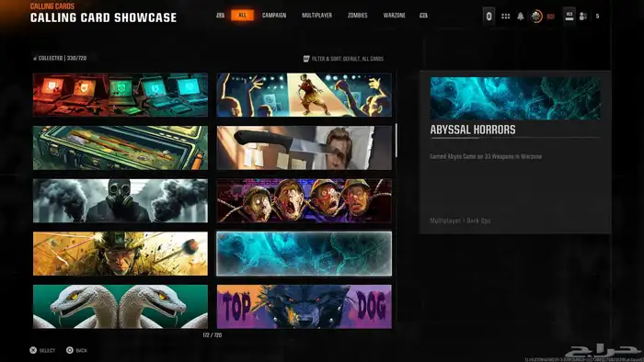Select the gas mask soldier calling card

(x=121, y=200)
